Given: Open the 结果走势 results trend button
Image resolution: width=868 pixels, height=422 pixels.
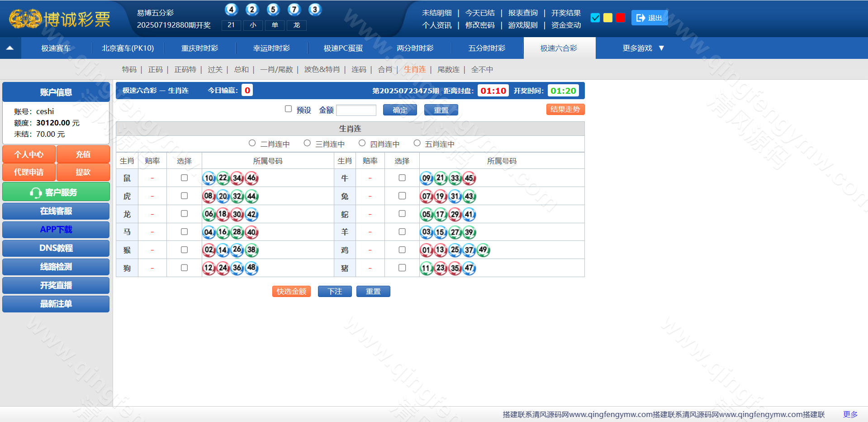Looking at the screenshot, I should click(x=565, y=110).
